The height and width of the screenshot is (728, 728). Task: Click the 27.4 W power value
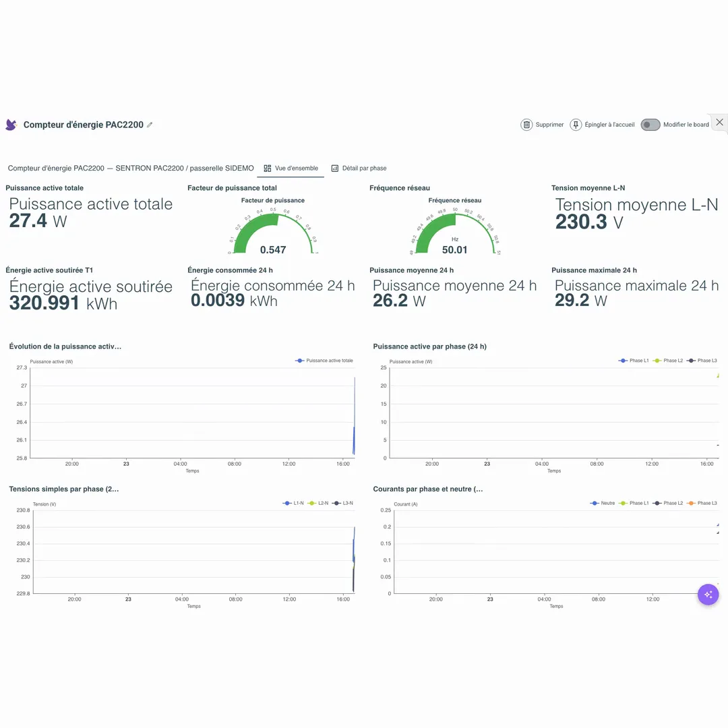click(x=38, y=221)
